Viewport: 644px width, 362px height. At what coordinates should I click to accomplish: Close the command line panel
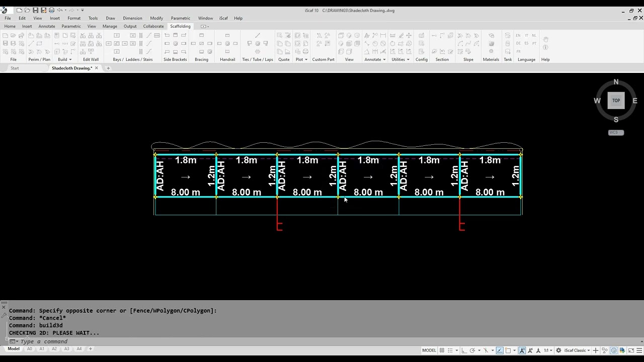tap(4, 307)
